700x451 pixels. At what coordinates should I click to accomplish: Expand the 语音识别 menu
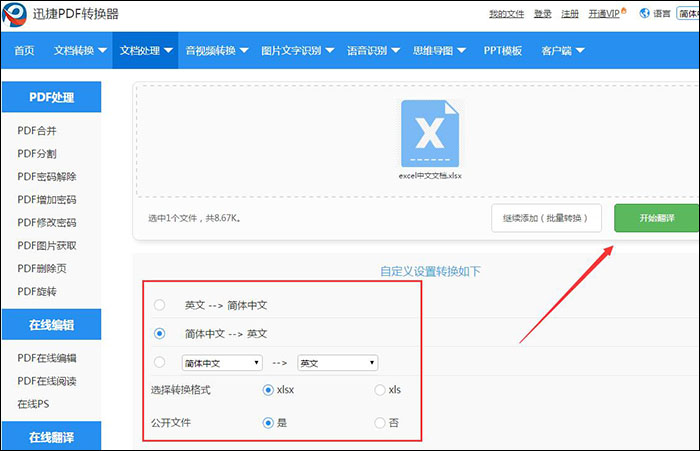[373, 50]
